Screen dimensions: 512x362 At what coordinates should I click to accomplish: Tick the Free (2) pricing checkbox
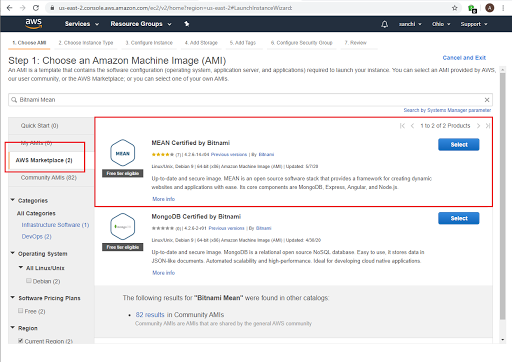click(21, 311)
